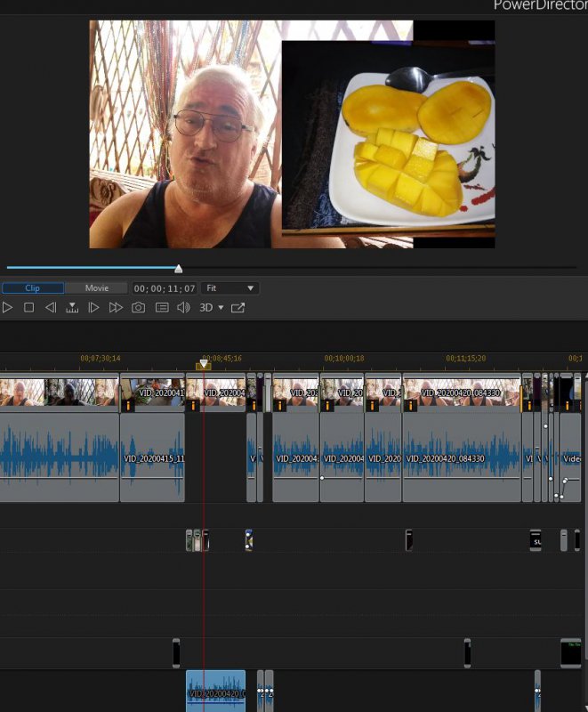Click the Play button in preview controls
The height and width of the screenshot is (712, 588).
pyautogui.click(x=7, y=308)
